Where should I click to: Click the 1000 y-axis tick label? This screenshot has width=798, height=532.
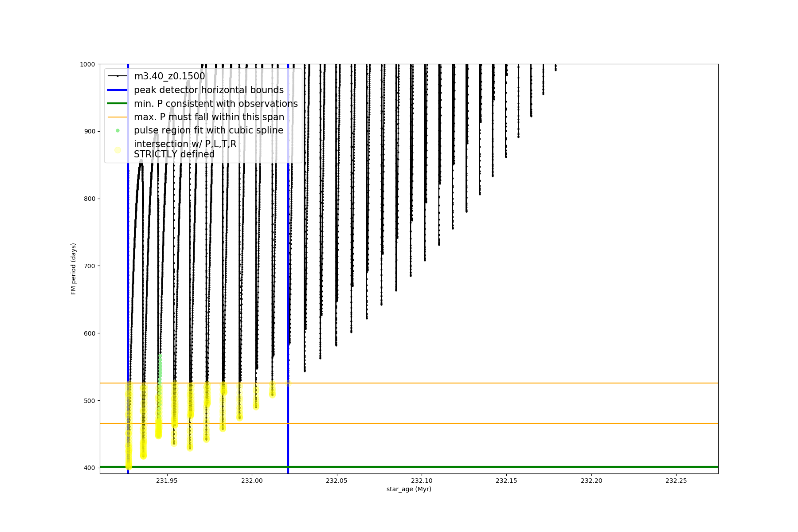coord(87,64)
